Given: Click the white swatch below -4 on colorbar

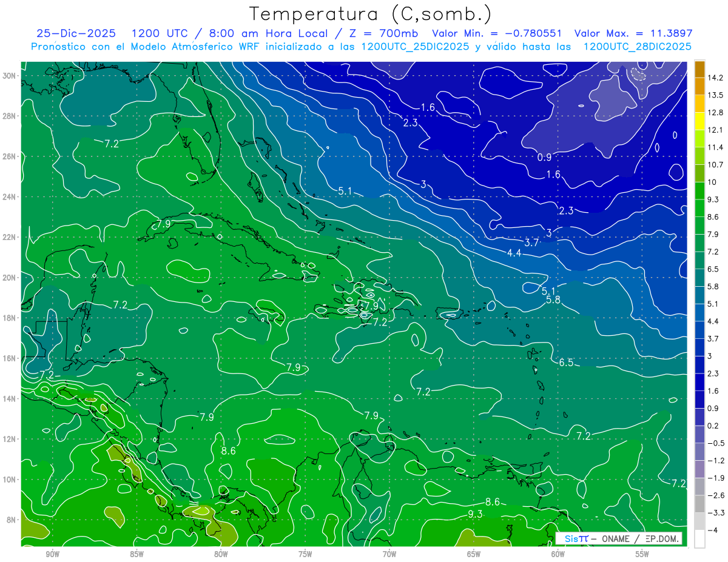Looking at the screenshot, I should pyautogui.click(x=699, y=539).
